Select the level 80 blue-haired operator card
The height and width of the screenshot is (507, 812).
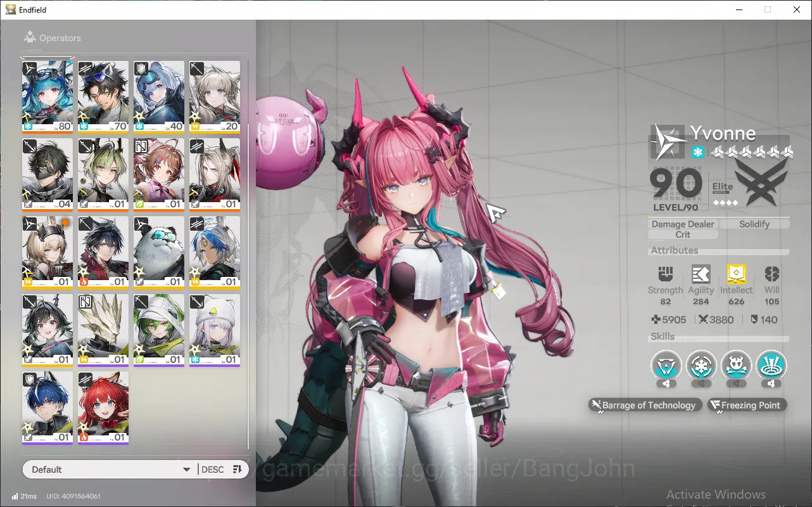click(x=48, y=97)
